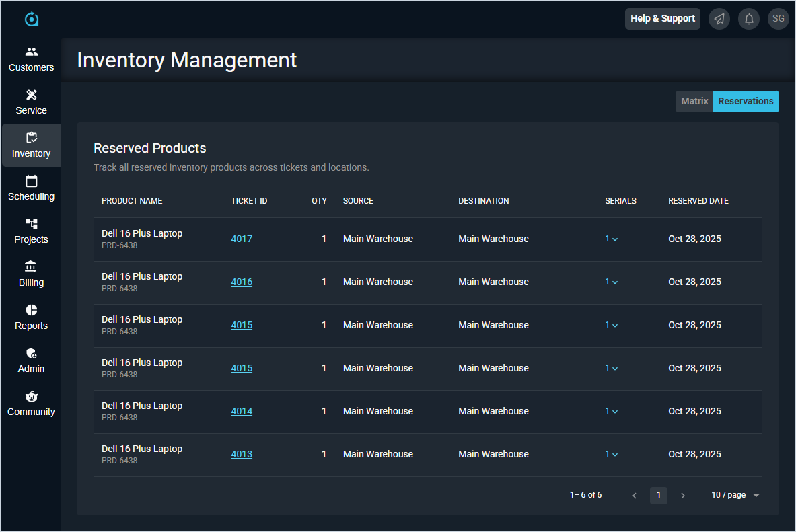796x532 pixels.
Task: Expand serials for ticket 4017
Action: coord(611,239)
